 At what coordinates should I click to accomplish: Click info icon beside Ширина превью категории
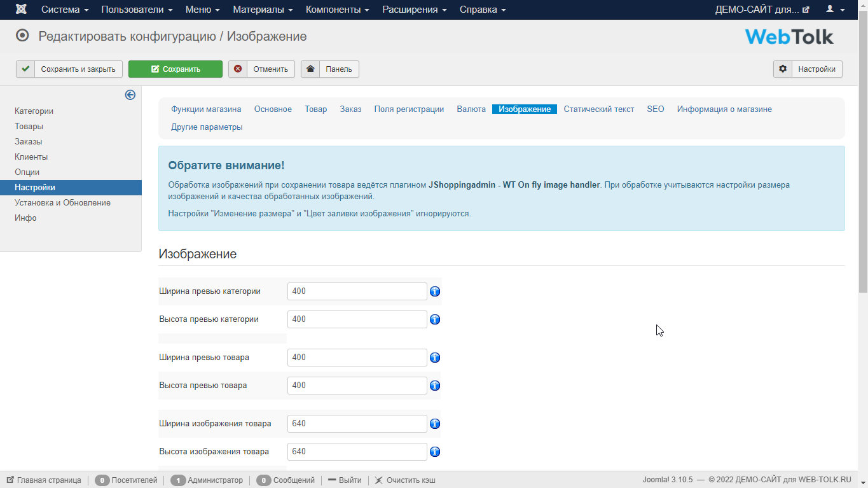point(435,291)
